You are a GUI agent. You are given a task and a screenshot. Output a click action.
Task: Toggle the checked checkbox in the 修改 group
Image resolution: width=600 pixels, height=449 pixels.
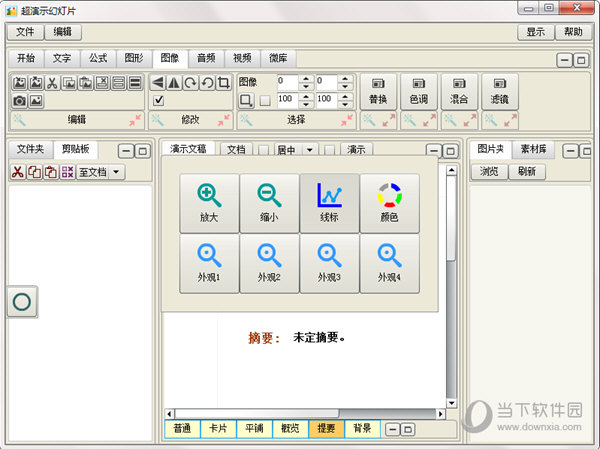click(158, 100)
